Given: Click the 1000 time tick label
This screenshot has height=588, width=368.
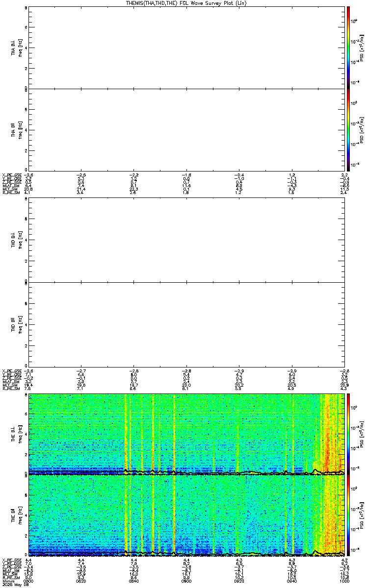Looking at the screenshot, I should 344,581.
